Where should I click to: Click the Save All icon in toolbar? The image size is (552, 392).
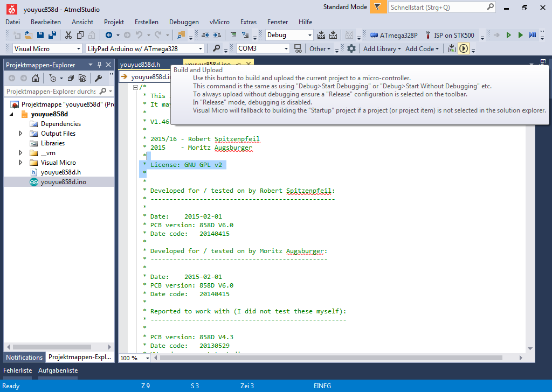(52, 35)
